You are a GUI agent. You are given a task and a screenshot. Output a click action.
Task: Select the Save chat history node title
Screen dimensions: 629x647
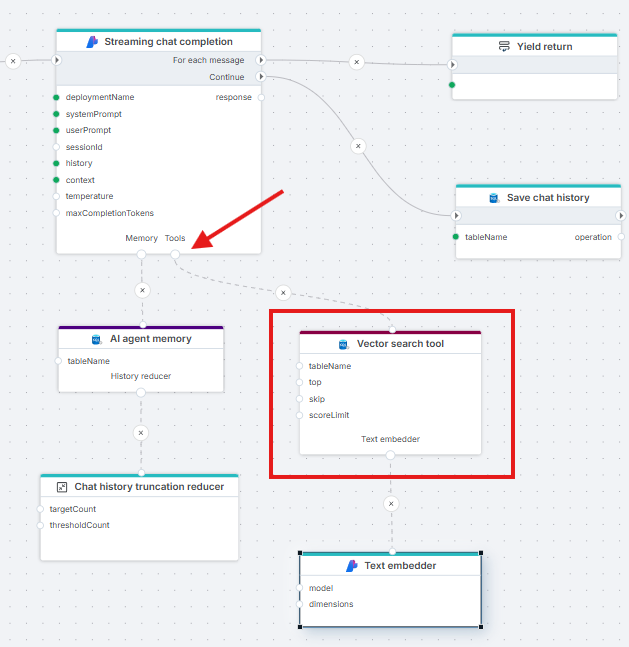[x=548, y=198]
